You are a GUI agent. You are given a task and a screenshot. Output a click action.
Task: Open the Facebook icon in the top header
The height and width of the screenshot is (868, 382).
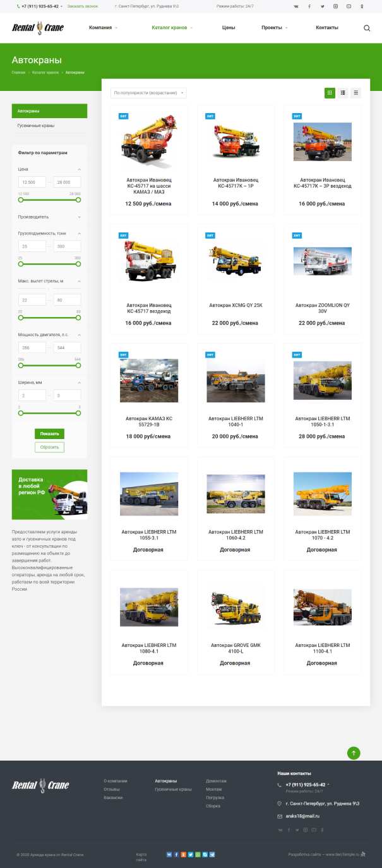(309, 6)
